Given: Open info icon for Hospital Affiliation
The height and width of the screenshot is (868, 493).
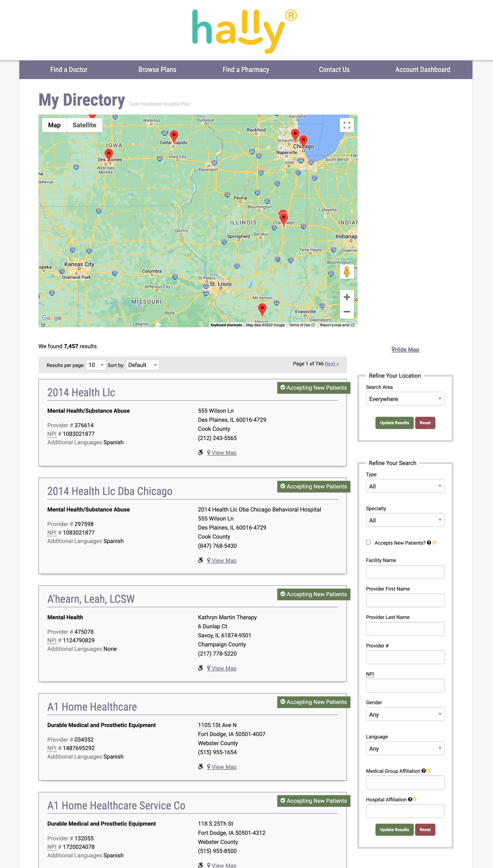Looking at the screenshot, I should tap(414, 799).
